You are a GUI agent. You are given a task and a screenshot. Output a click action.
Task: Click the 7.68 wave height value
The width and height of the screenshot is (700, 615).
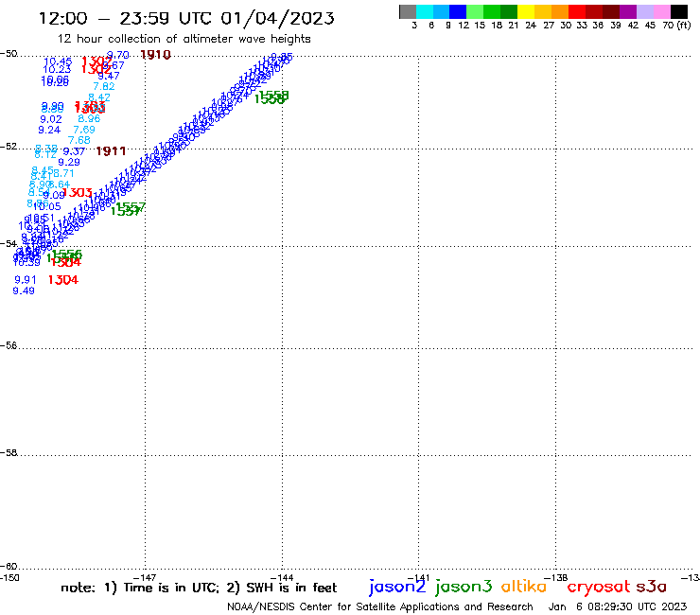79,140
